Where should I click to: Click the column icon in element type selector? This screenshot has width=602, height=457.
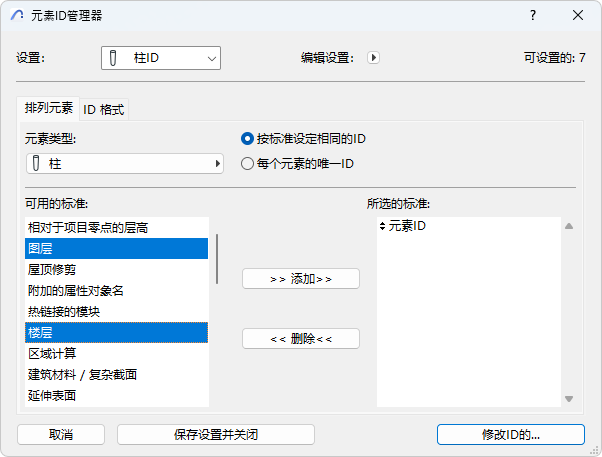click(37, 163)
